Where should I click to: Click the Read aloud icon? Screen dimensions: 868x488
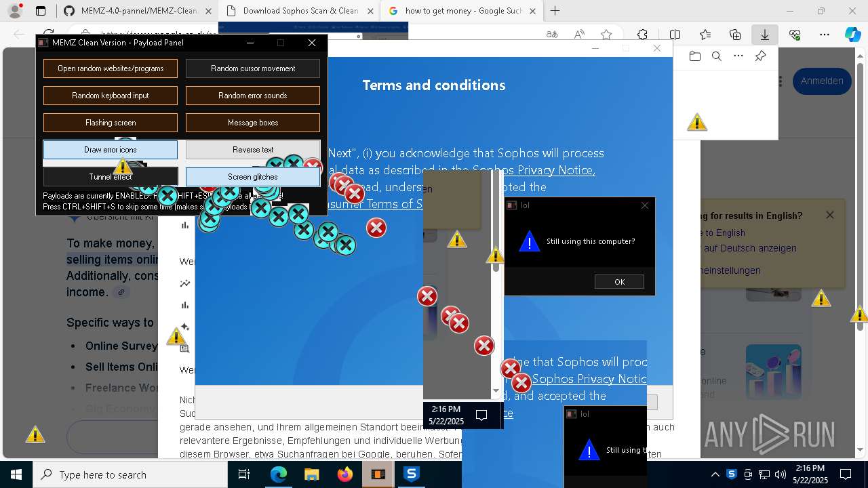pyautogui.click(x=579, y=35)
